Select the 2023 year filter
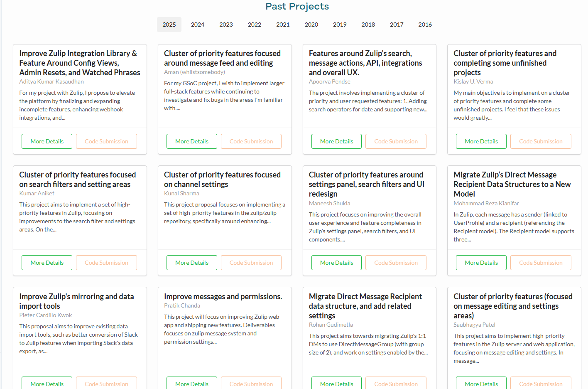The image size is (588, 389). tap(226, 25)
